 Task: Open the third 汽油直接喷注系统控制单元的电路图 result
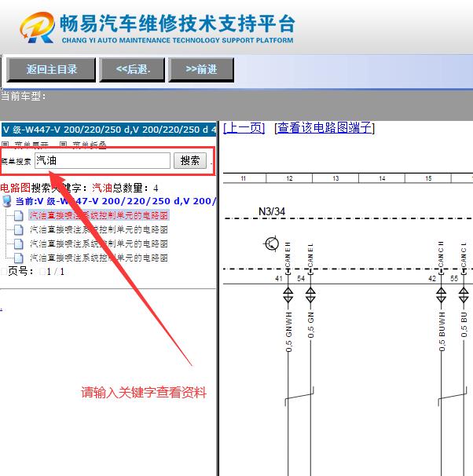coord(99,243)
